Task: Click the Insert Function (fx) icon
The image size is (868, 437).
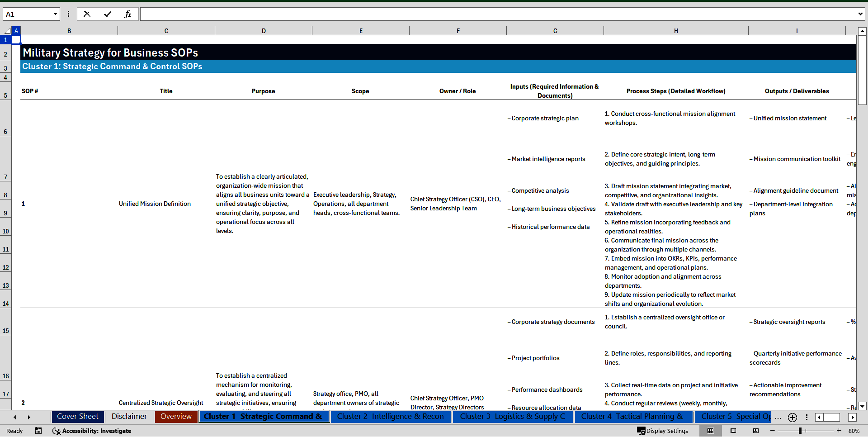Action: click(128, 14)
